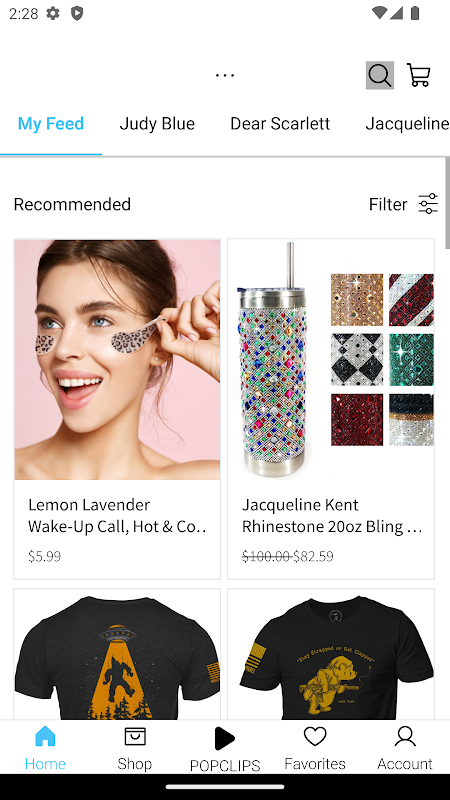Switch to the Judy Blue tab

click(157, 123)
